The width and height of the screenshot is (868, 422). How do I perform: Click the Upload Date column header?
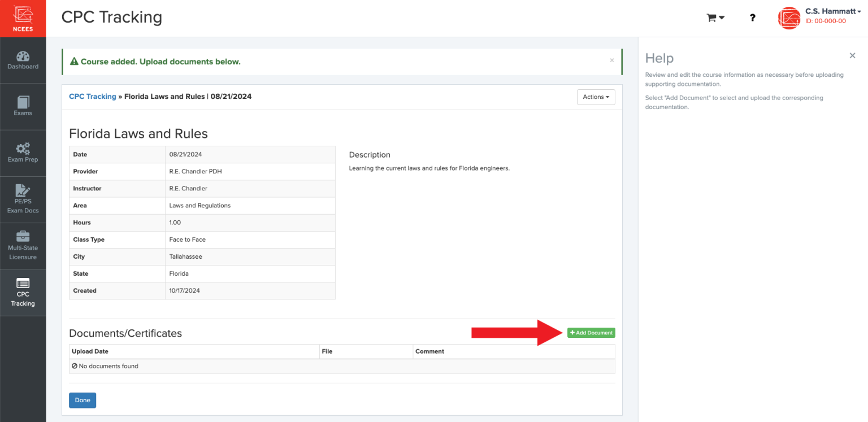(90, 351)
